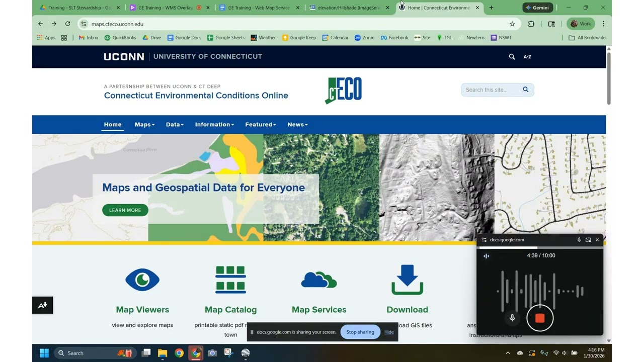
Task: Mute the recorder microphone button
Action: (512, 318)
